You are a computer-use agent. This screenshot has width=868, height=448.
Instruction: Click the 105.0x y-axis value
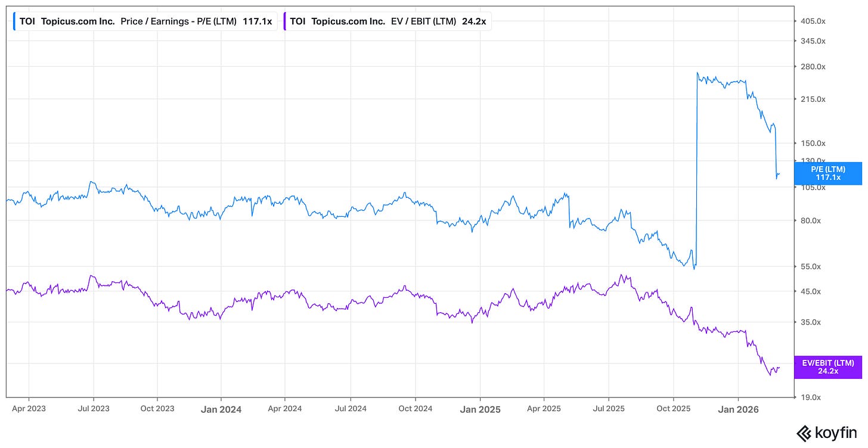813,187
